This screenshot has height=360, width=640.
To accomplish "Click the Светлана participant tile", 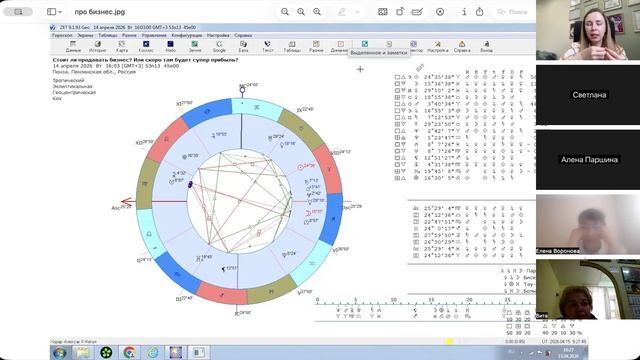I will [x=588, y=95].
